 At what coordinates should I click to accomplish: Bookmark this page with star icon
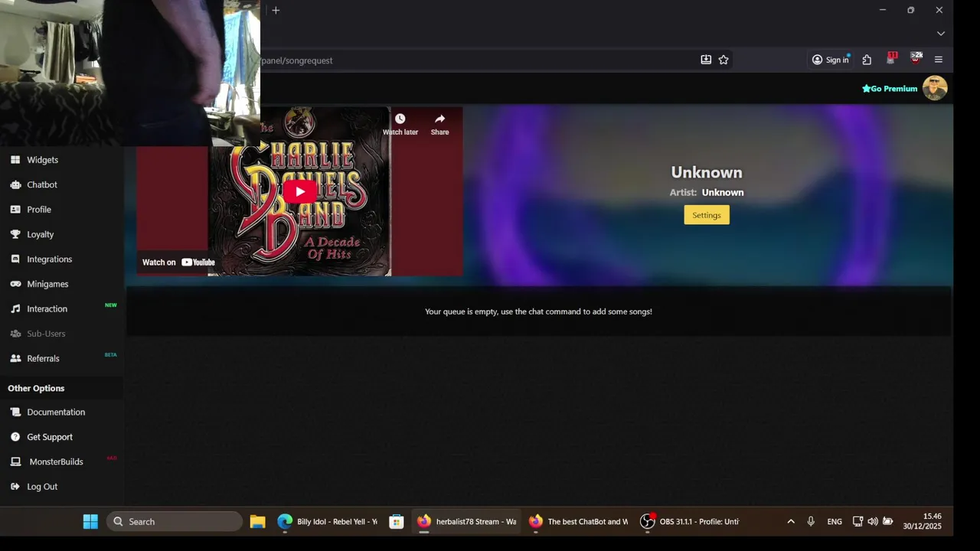click(724, 60)
